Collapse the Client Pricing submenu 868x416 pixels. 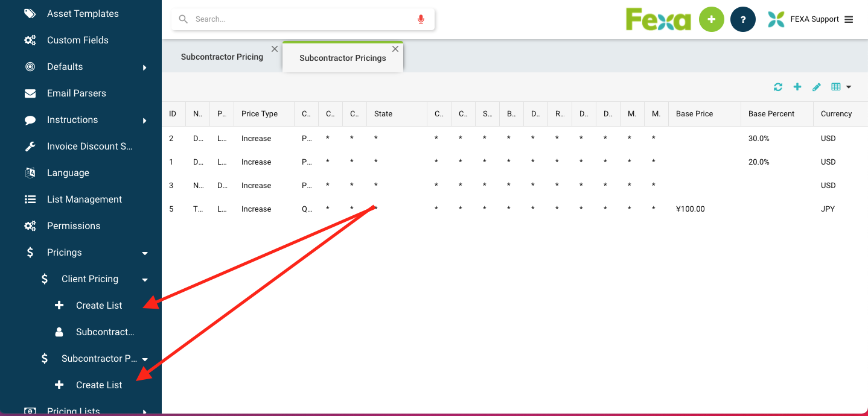[145, 280]
